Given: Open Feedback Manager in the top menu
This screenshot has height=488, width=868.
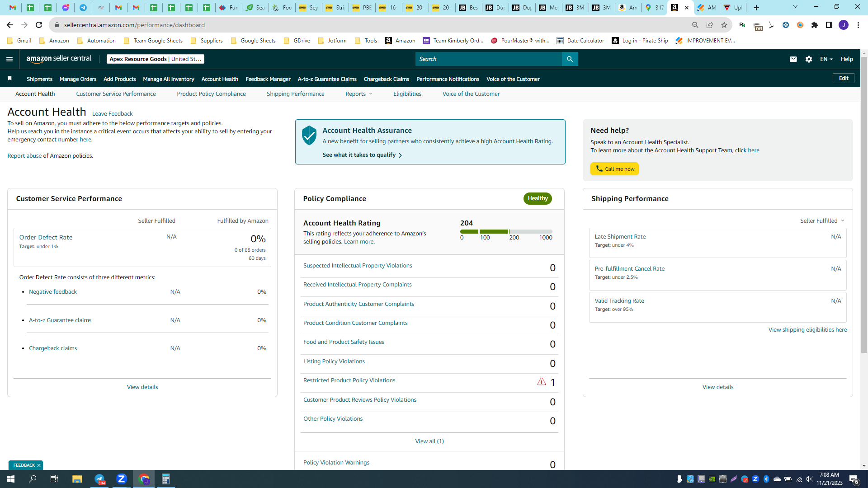Looking at the screenshot, I should pyautogui.click(x=268, y=79).
